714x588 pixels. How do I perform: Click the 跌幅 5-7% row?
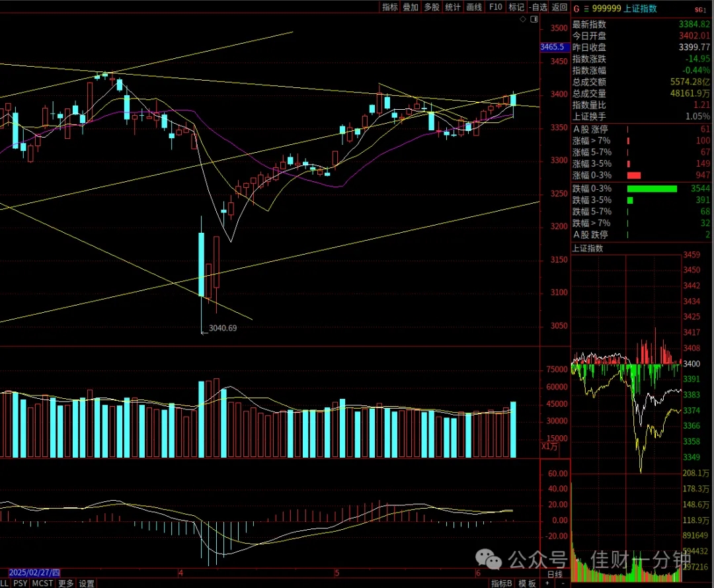[x=641, y=212]
